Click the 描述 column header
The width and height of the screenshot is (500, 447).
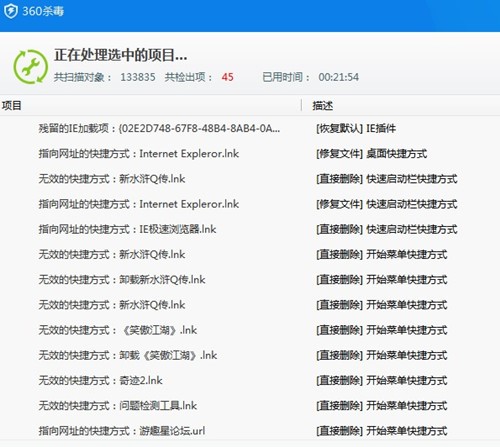point(322,106)
